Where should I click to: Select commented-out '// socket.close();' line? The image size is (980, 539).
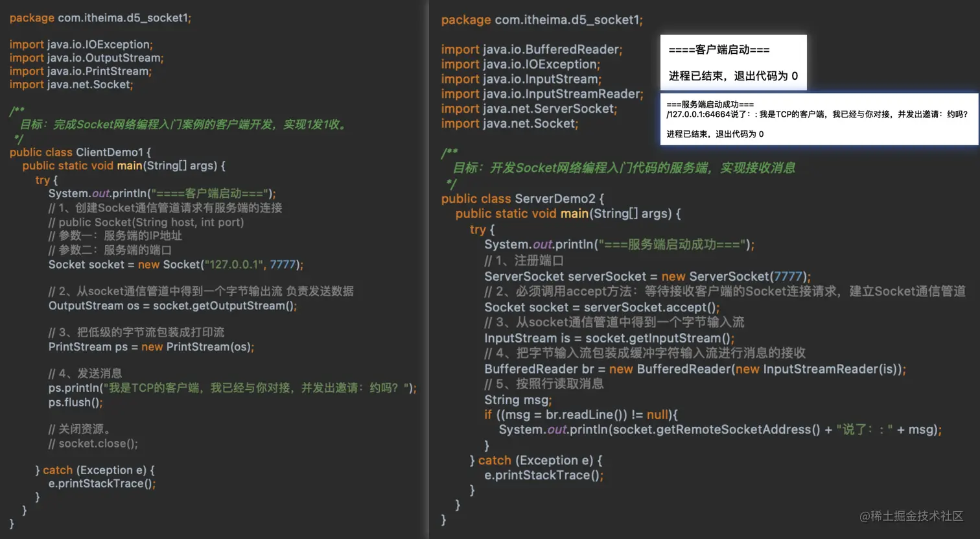tap(93, 444)
